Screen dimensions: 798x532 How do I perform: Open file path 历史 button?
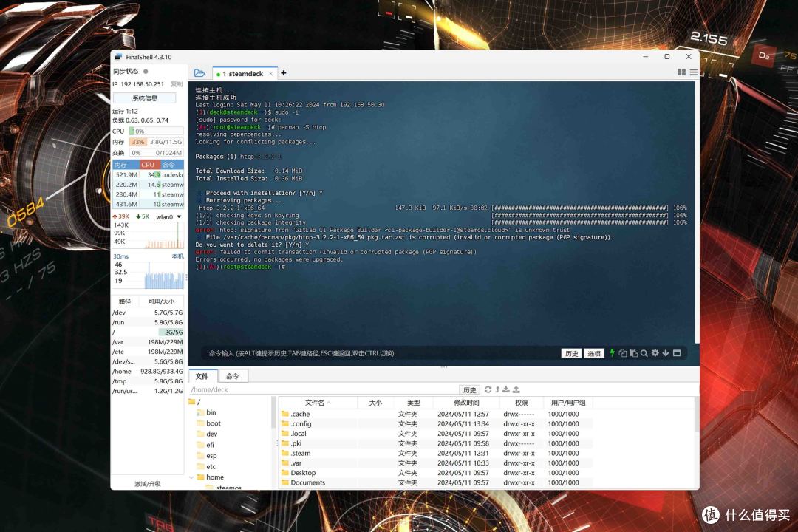point(469,390)
